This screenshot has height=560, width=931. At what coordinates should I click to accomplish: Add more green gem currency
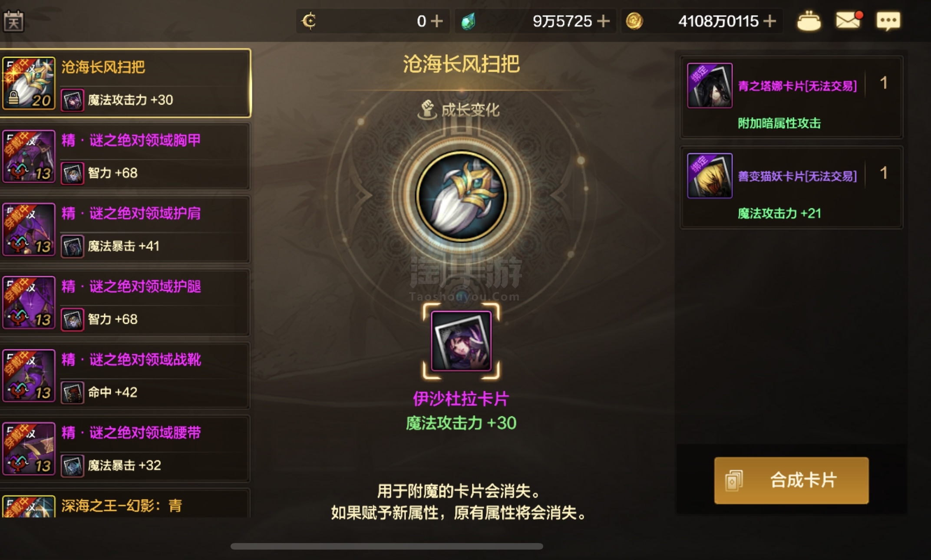(603, 21)
